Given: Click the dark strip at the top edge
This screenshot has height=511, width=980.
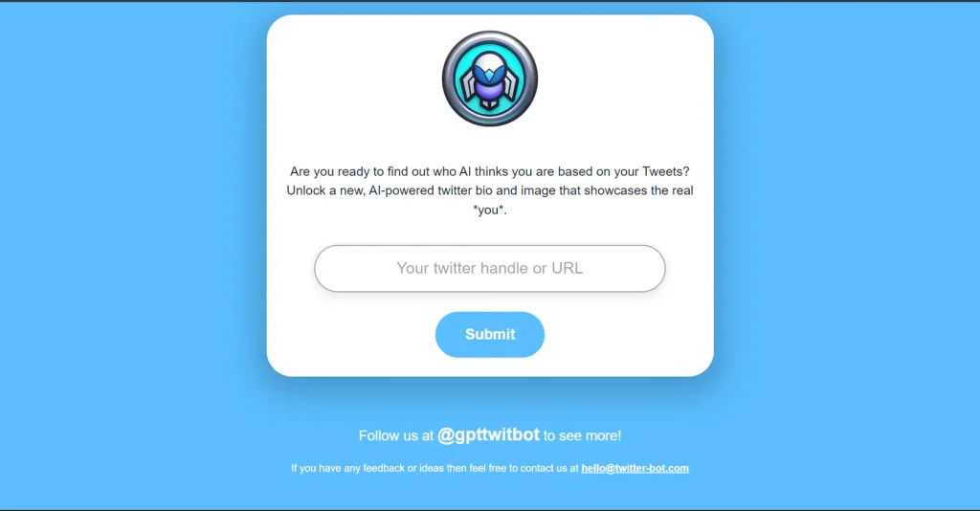Looking at the screenshot, I should tap(489, 1).
